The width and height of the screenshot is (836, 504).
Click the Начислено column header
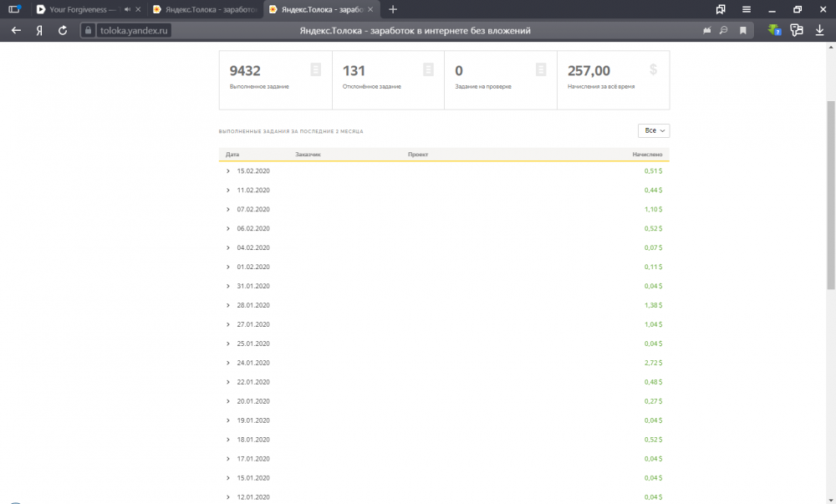(647, 155)
